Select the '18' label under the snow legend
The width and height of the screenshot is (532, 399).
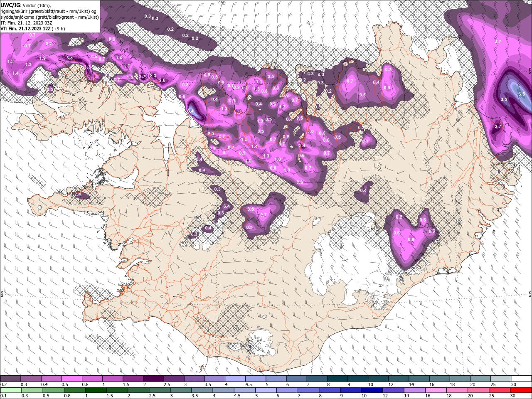(453, 384)
